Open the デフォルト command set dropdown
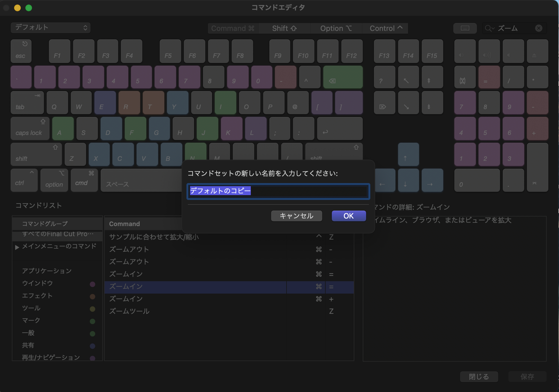Image resolution: width=559 pixels, height=392 pixels. (x=51, y=28)
